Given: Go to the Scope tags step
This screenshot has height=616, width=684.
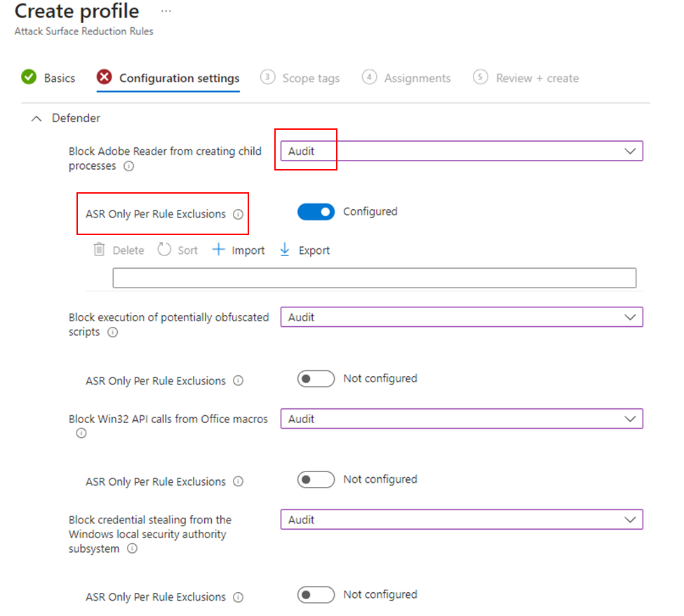Looking at the screenshot, I should [x=300, y=78].
